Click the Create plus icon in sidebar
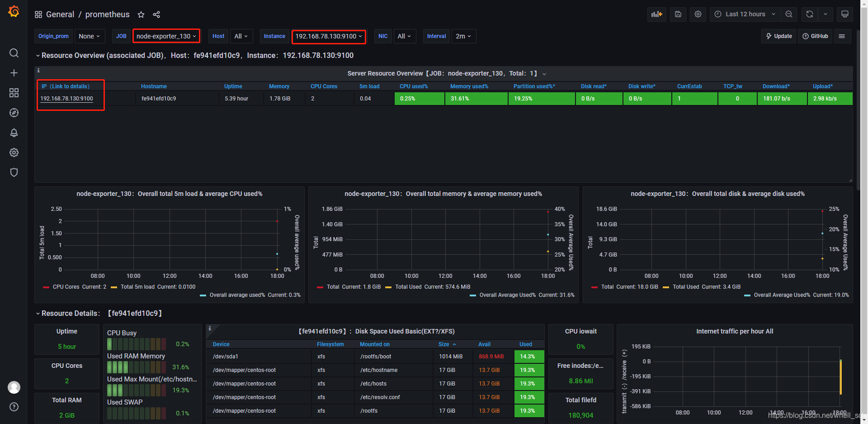 coord(14,73)
